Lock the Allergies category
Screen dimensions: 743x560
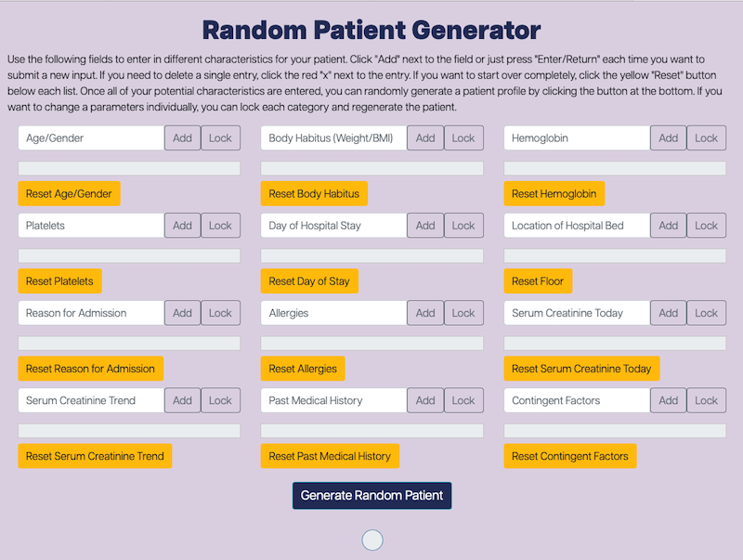click(x=463, y=313)
